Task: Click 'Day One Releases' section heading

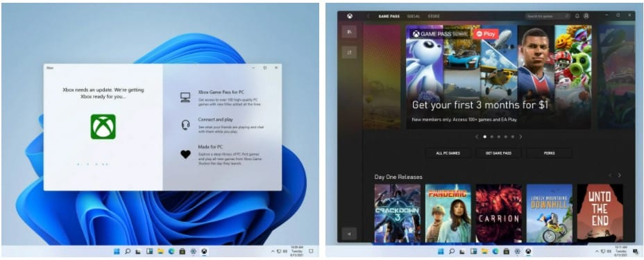Action: point(398,177)
